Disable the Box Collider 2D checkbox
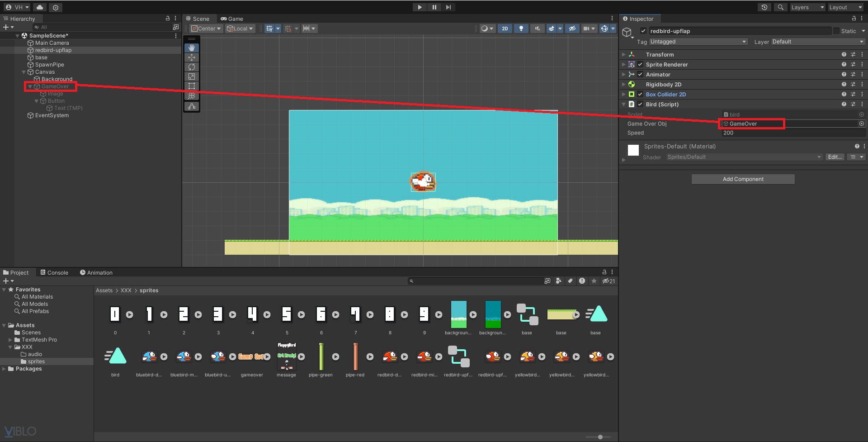Screen dimensions: 868x442 [640, 94]
